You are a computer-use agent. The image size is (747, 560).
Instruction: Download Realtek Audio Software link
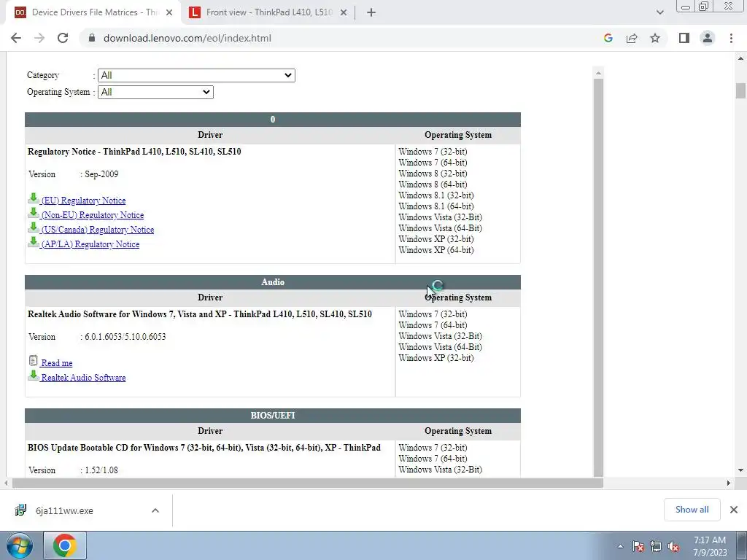point(83,378)
